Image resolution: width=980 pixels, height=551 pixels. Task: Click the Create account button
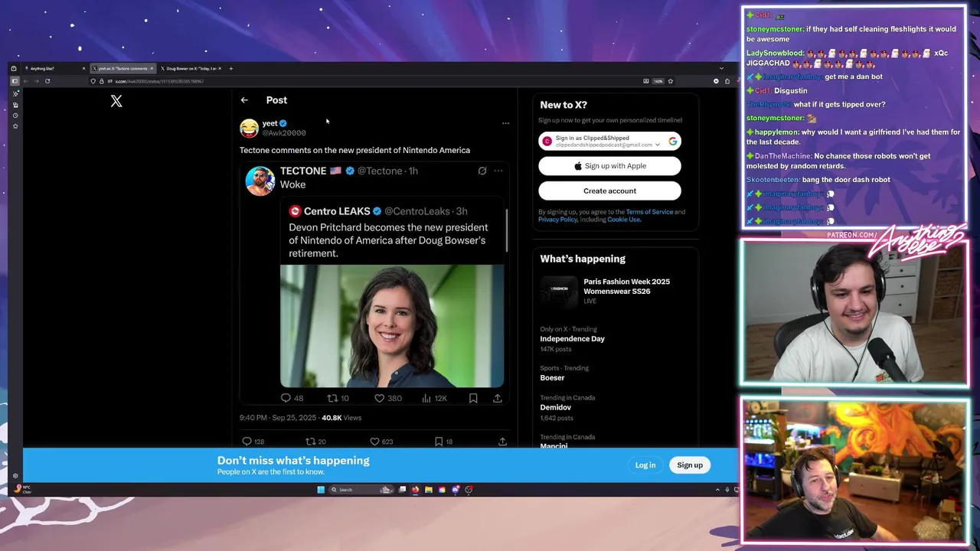tap(609, 191)
